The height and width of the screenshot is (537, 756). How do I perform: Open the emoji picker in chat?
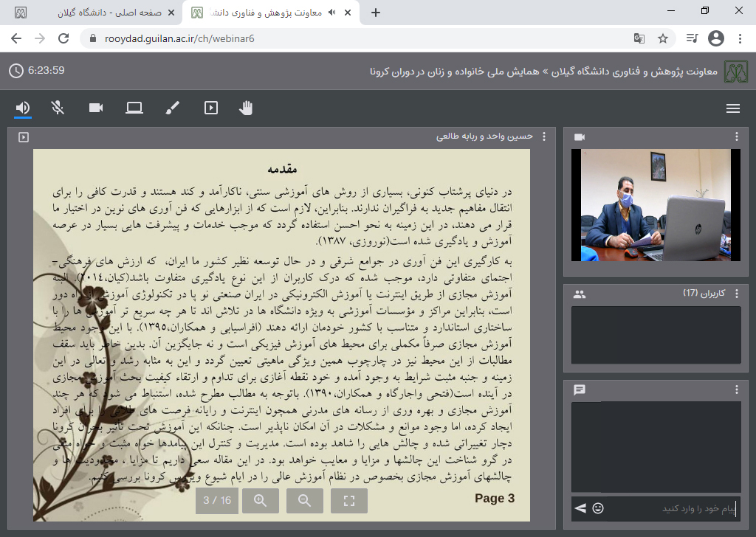[x=598, y=508]
